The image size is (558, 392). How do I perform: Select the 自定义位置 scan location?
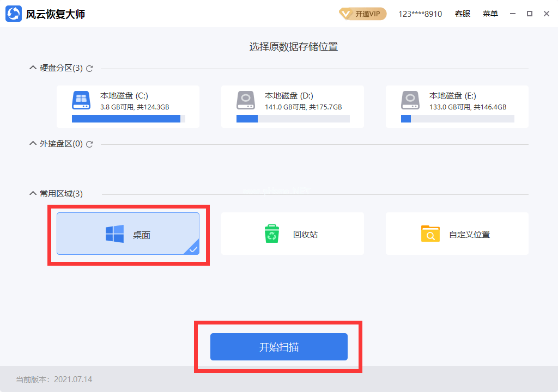(457, 233)
